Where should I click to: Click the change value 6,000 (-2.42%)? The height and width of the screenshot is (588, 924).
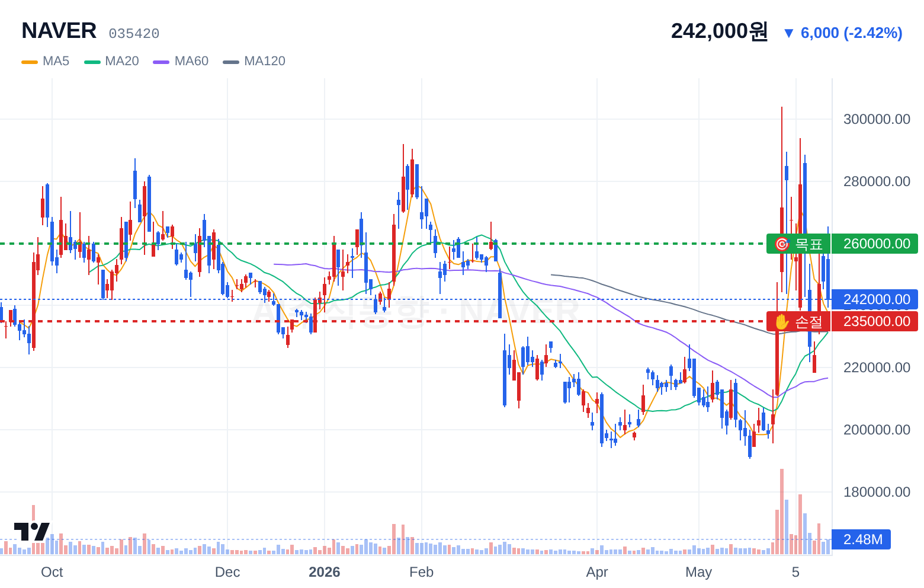coord(851,33)
